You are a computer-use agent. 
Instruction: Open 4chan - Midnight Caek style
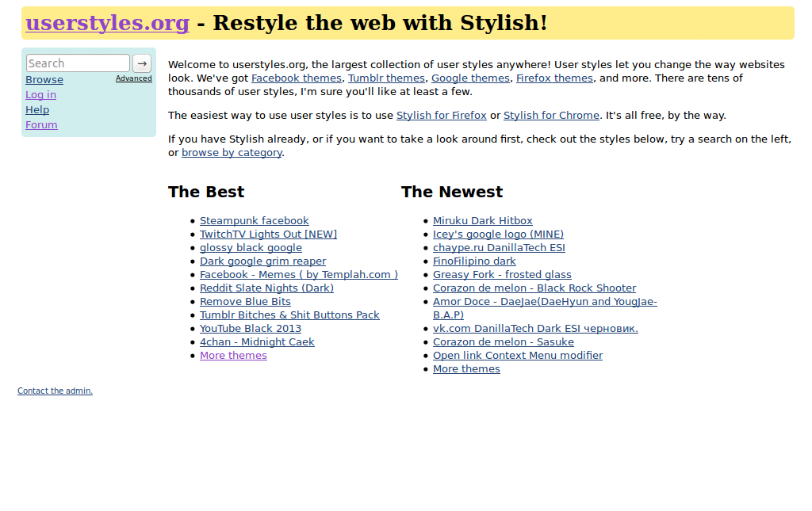[257, 342]
